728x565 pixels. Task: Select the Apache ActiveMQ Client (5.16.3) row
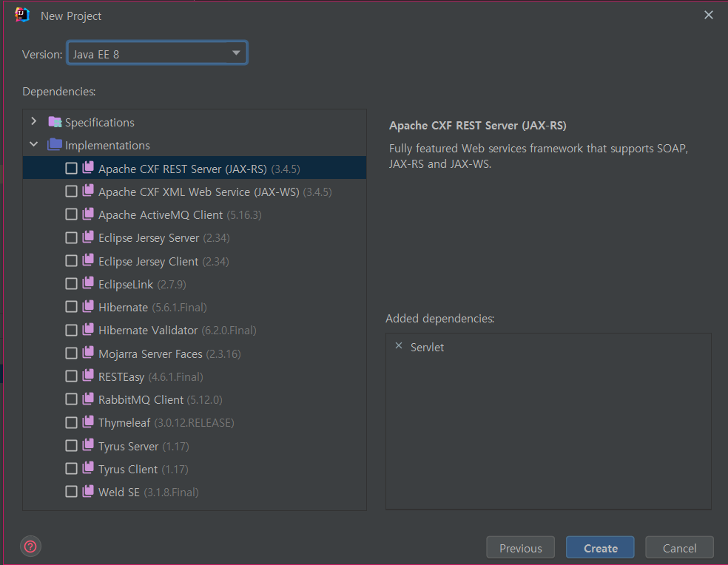195,214
